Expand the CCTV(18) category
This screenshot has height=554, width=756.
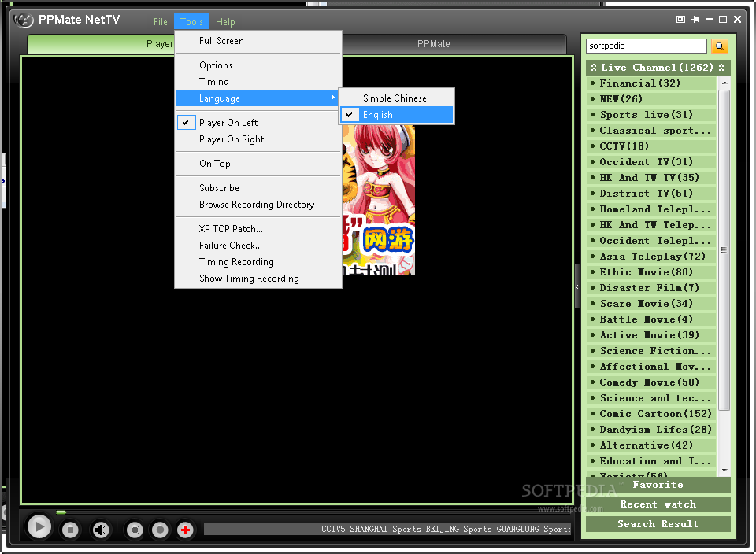click(652, 146)
